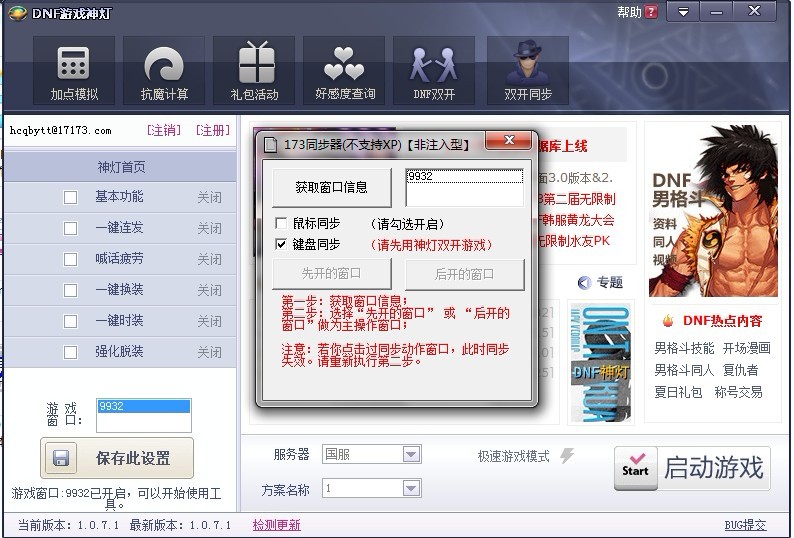Screen dimensions: 794x538
Task: Uncheck the 键盘同步 checkbox
Action: [x=281, y=244]
